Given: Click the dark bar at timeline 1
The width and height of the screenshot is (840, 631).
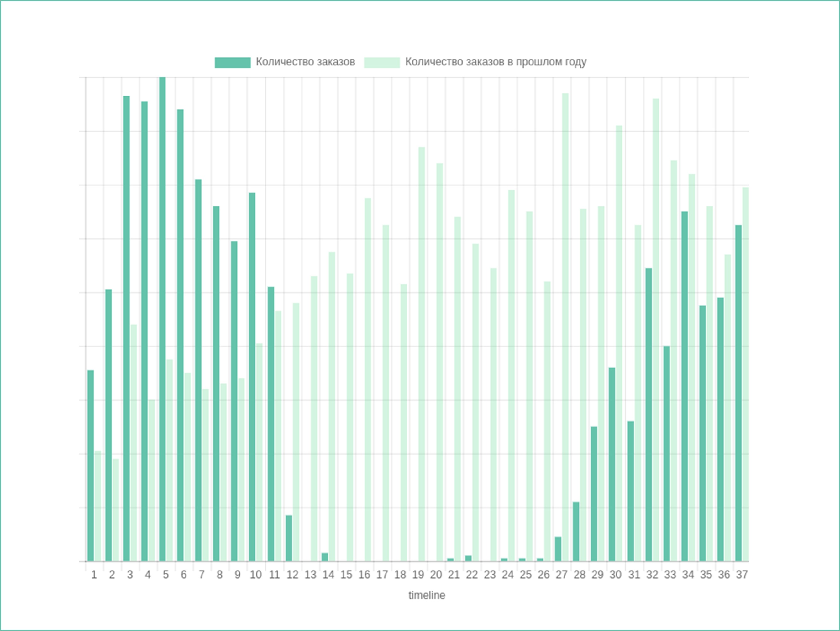Looking at the screenshot, I should [x=90, y=466].
